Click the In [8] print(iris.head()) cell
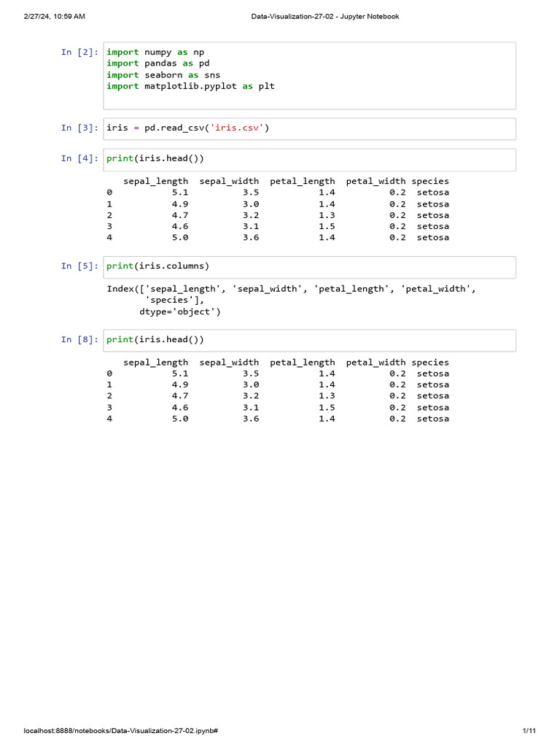Image resolution: width=560 pixels, height=747 pixels. (309, 341)
